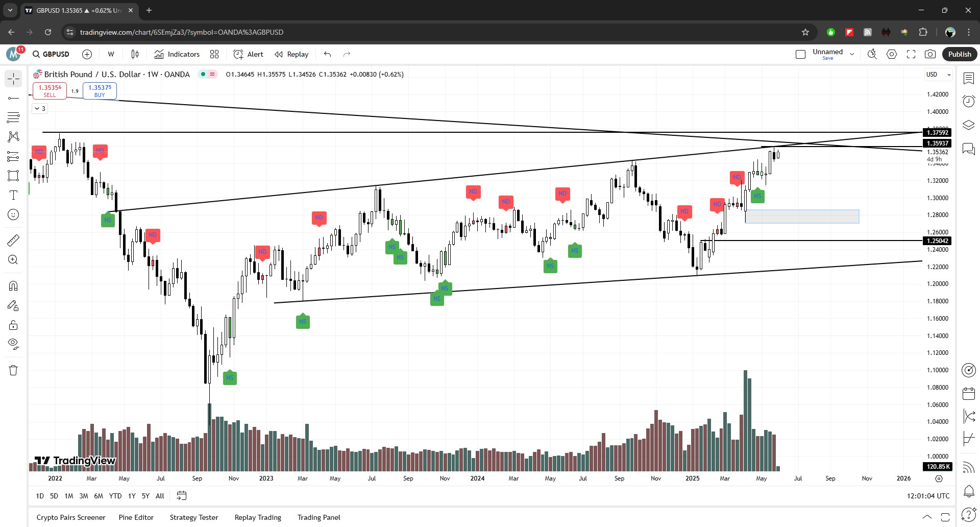980x527 pixels.
Task: Activate the Zoom In tool
Action: tap(13, 260)
